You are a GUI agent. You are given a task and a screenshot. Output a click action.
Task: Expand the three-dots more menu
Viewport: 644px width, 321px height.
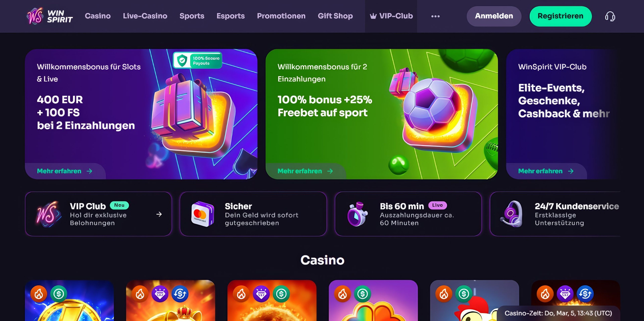[x=435, y=16]
